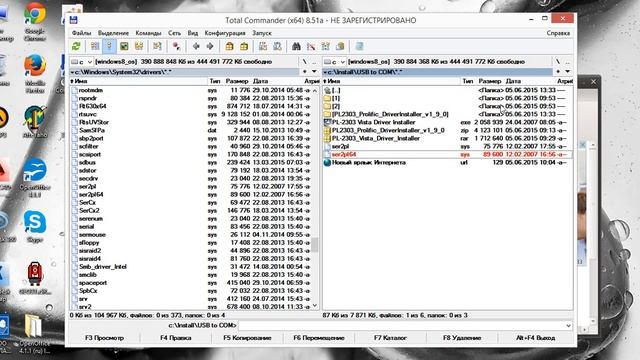Select ser2pl64 file in right panel

pyautogui.click(x=447, y=154)
